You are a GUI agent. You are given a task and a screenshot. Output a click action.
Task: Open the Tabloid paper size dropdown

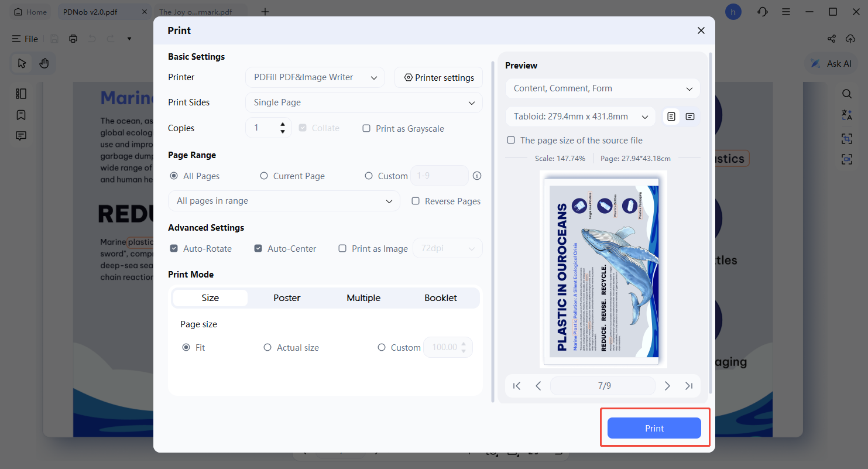(x=579, y=117)
